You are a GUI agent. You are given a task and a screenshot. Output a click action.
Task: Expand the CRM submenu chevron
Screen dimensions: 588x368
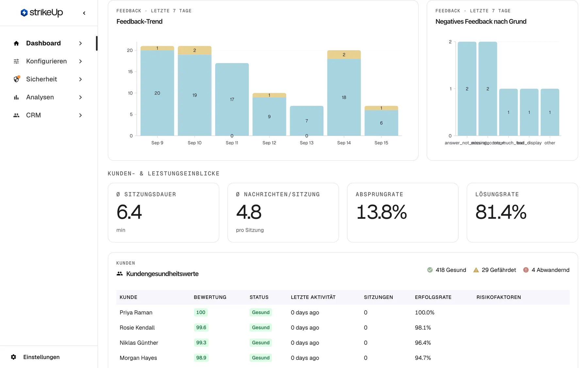pos(80,115)
